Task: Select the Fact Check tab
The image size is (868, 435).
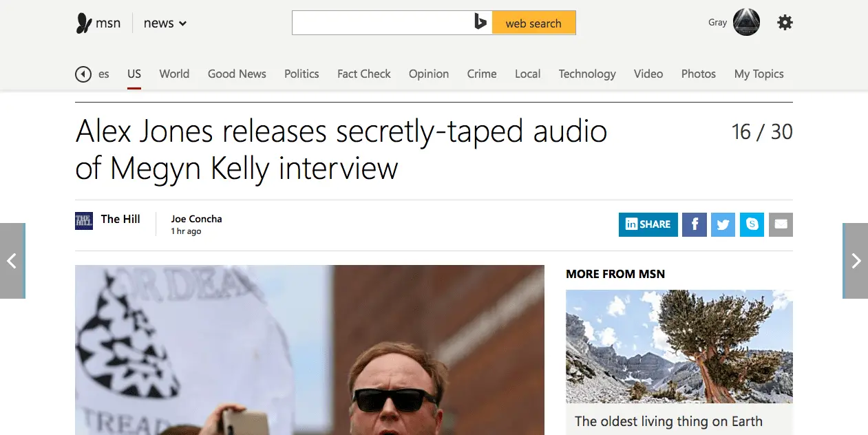Action: pyautogui.click(x=363, y=74)
